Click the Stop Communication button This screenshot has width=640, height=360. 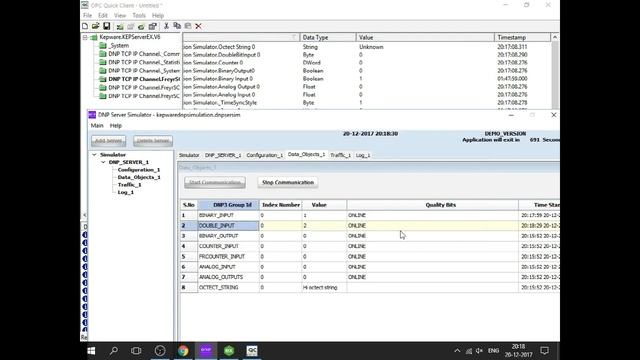coord(288,182)
